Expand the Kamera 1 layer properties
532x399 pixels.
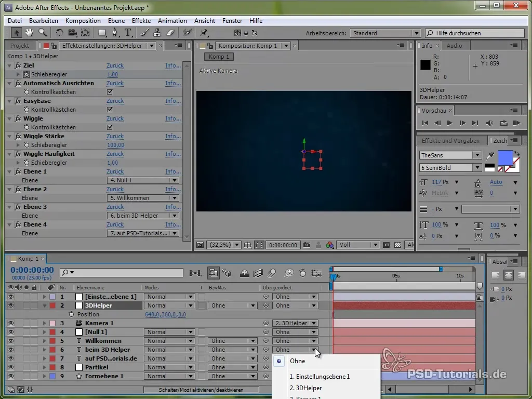[44, 323]
